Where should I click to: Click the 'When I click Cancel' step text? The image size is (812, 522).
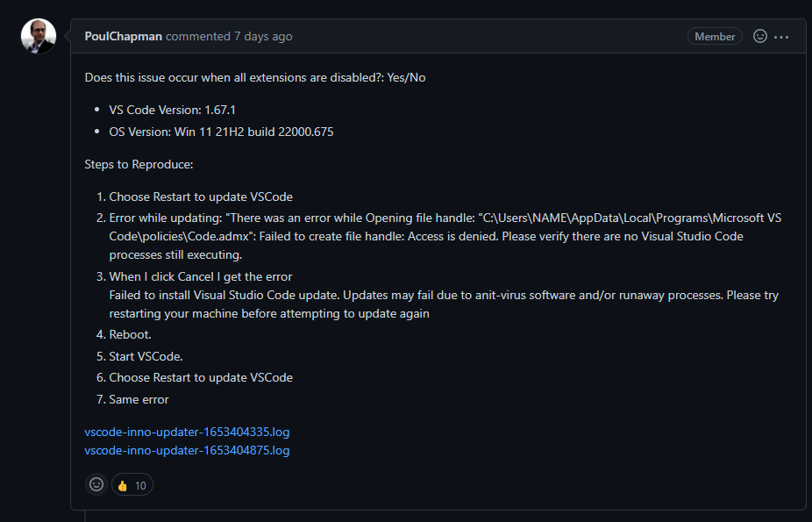[x=444, y=295]
